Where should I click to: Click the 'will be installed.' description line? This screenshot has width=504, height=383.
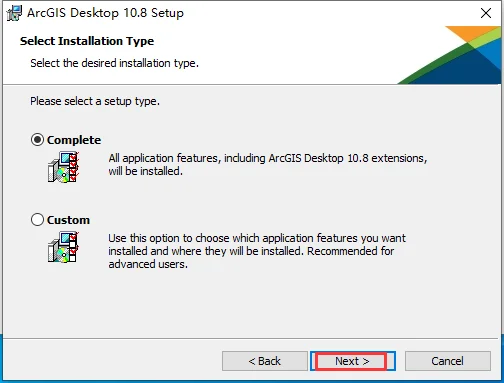(145, 171)
